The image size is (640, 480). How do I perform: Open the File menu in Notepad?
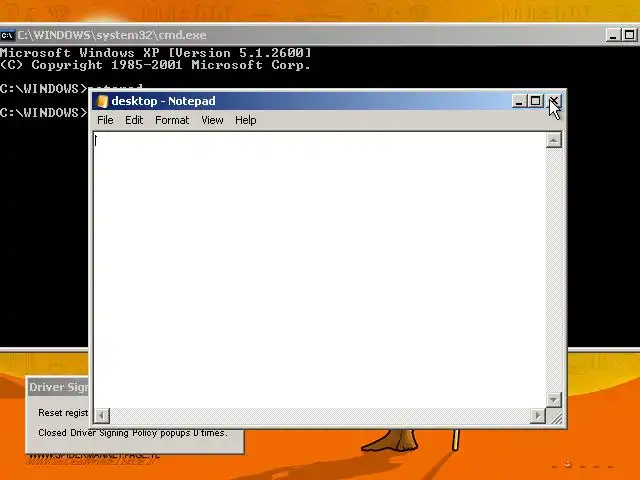[x=105, y=120]
